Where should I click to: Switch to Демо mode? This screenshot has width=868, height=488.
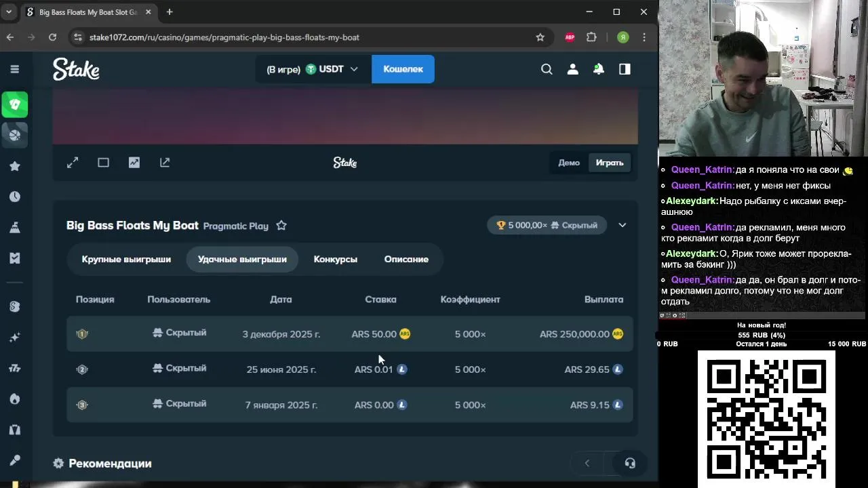[x=569, y=163]
